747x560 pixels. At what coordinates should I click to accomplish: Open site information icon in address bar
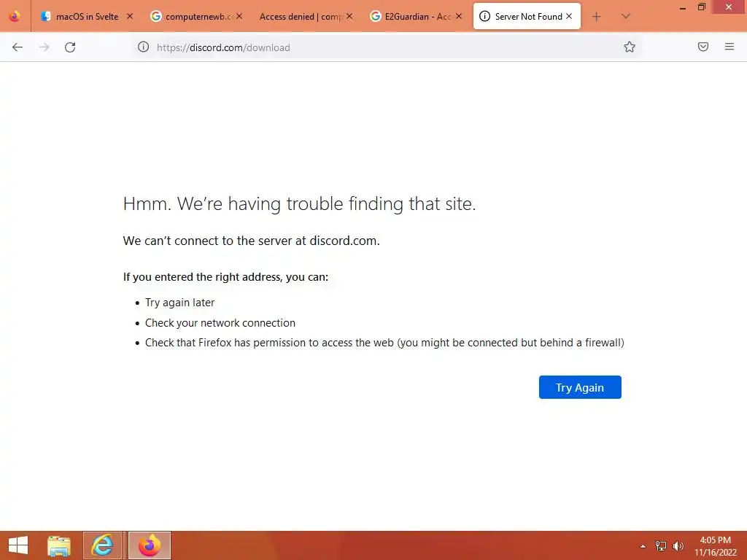pos(144,47)
